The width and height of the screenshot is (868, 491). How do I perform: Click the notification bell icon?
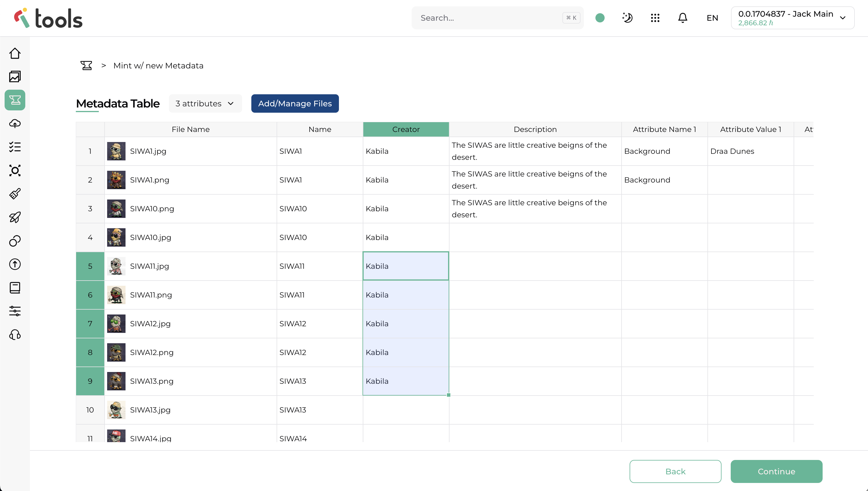(x=682, y=18)
